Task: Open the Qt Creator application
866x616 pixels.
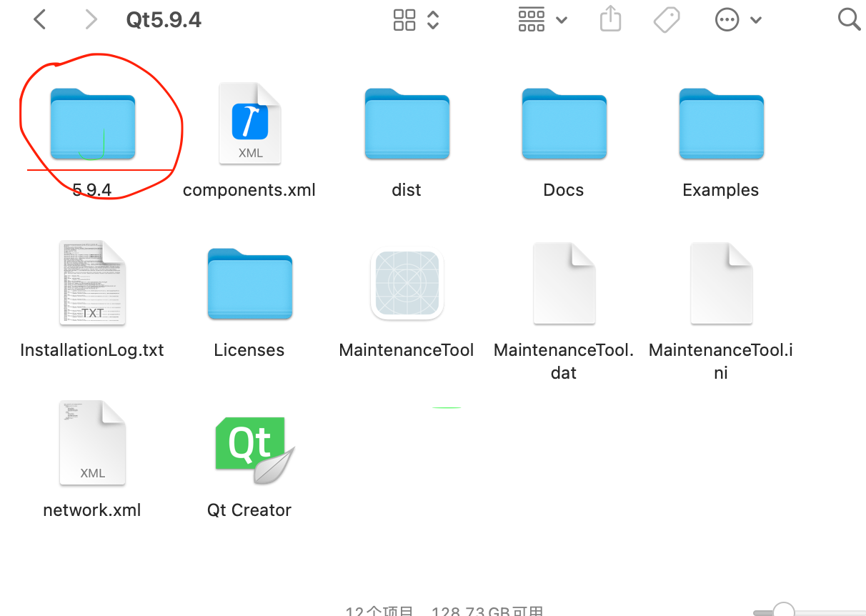Action: point(249,447)
